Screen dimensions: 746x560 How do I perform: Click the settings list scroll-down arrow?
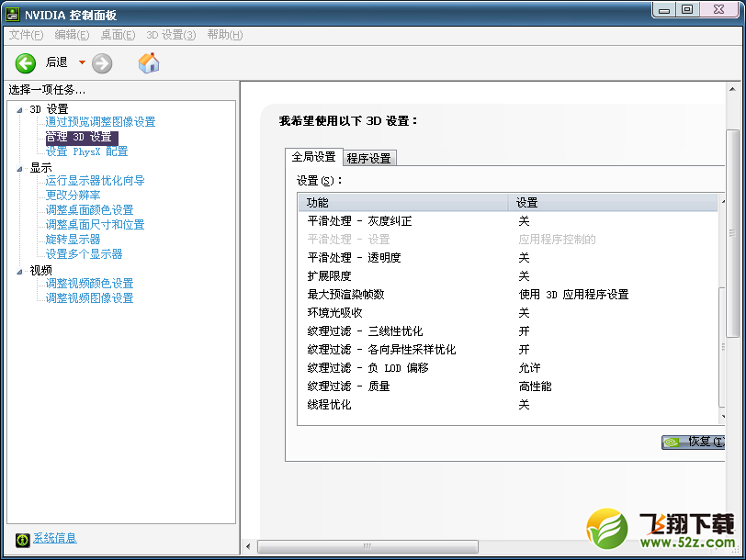pos(723,417)
